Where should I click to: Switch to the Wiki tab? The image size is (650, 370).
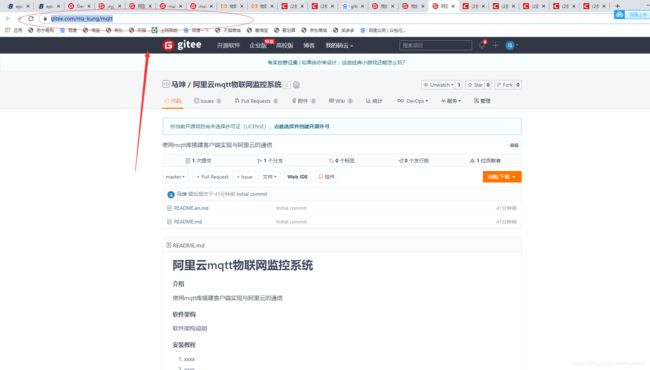[x=340, y=101]
